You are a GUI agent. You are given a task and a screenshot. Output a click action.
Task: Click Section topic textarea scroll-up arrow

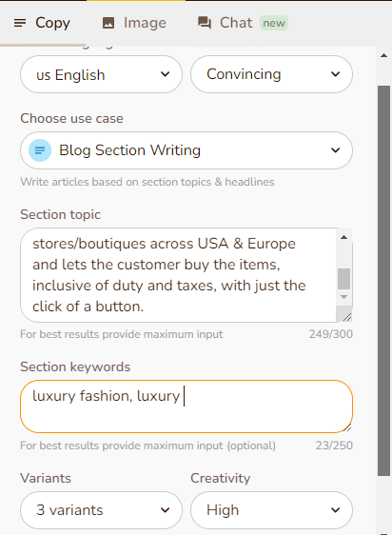point(343,237)
